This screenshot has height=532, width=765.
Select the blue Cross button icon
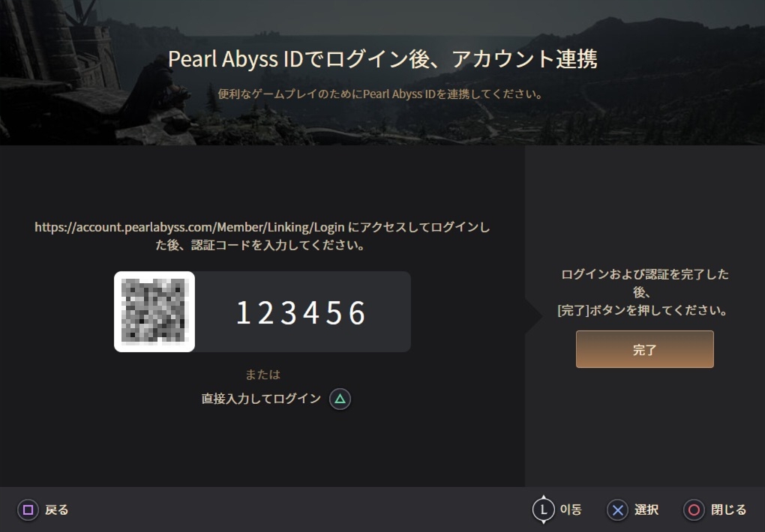(616, 510)
